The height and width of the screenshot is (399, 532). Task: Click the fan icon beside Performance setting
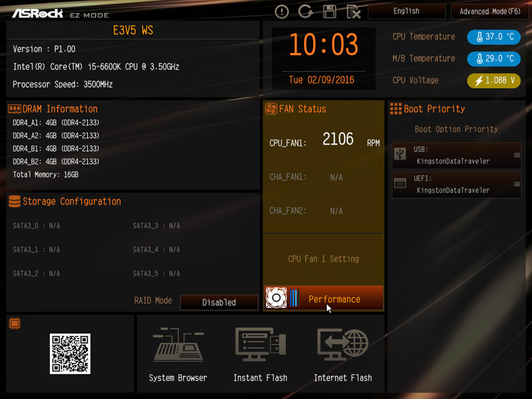pyautogui.click(x=276, y=298)
